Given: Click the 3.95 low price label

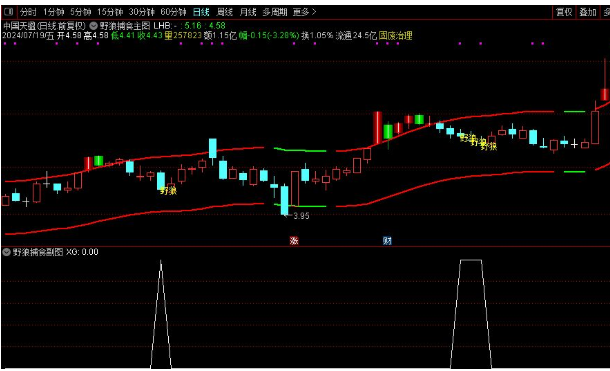Looking at the screenshot, I should (301, 216).
